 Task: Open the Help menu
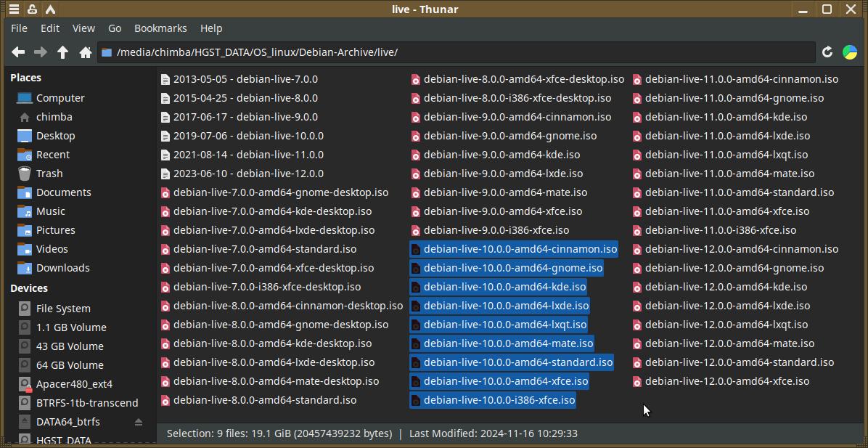click(211, 28)
